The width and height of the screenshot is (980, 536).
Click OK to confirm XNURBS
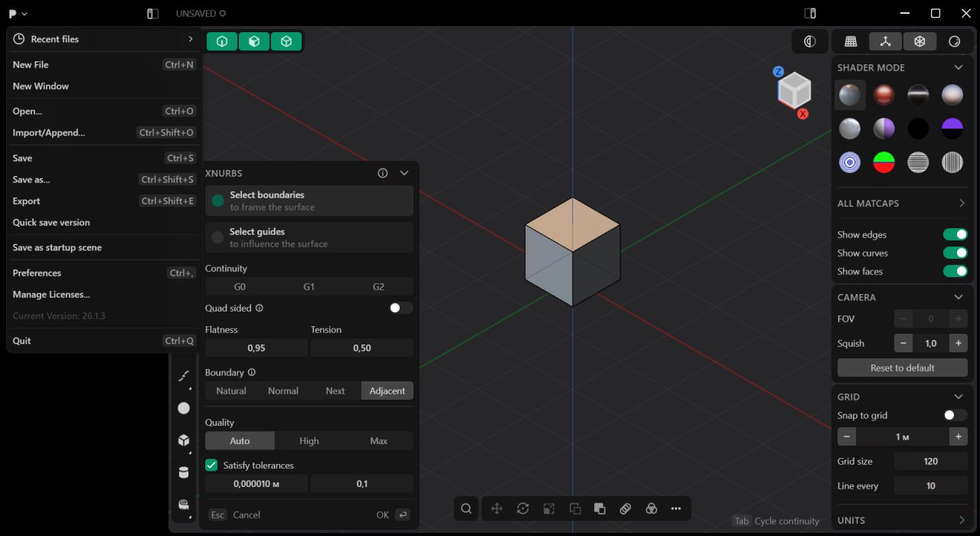(394, 515)
